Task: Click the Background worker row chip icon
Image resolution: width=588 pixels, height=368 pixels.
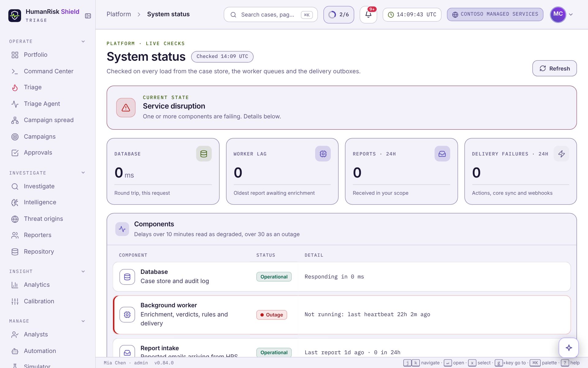Action: [x=127, y=315]
